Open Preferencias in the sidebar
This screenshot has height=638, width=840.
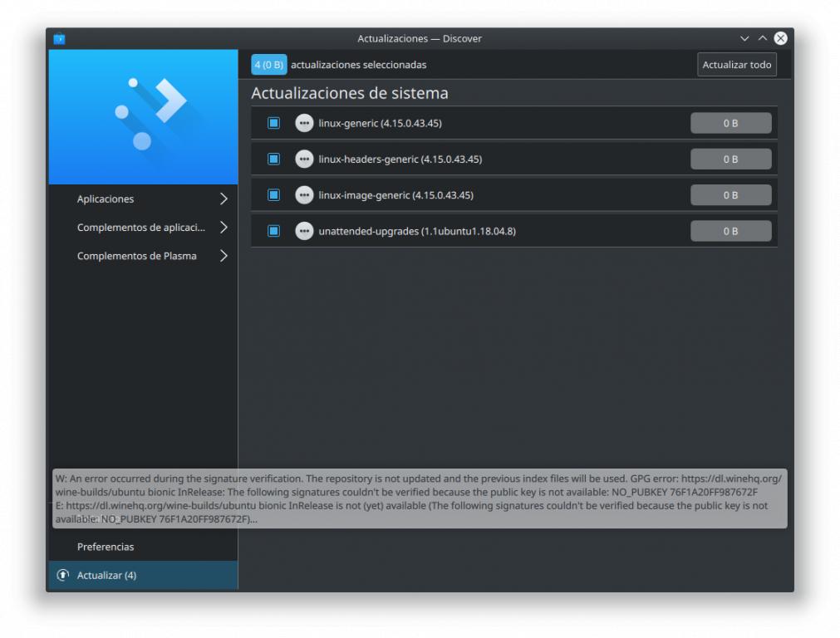[x=106, y=547]
